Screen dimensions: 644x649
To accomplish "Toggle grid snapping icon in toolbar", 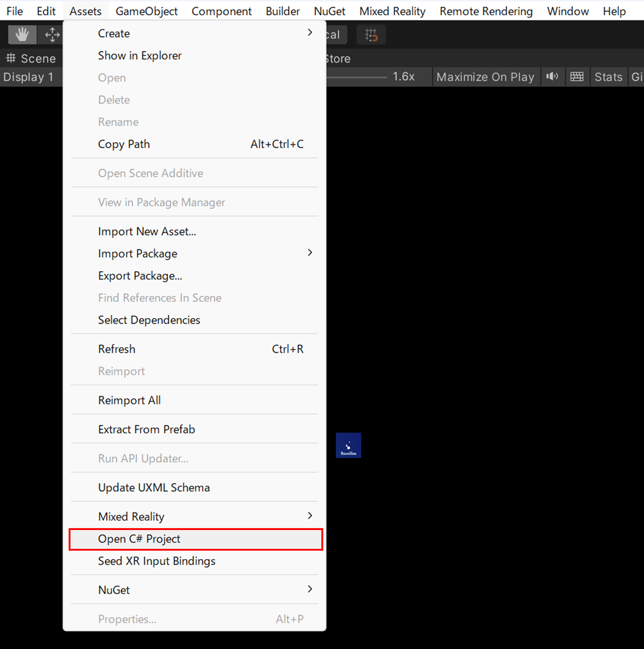I will click(x=371, y=35).
